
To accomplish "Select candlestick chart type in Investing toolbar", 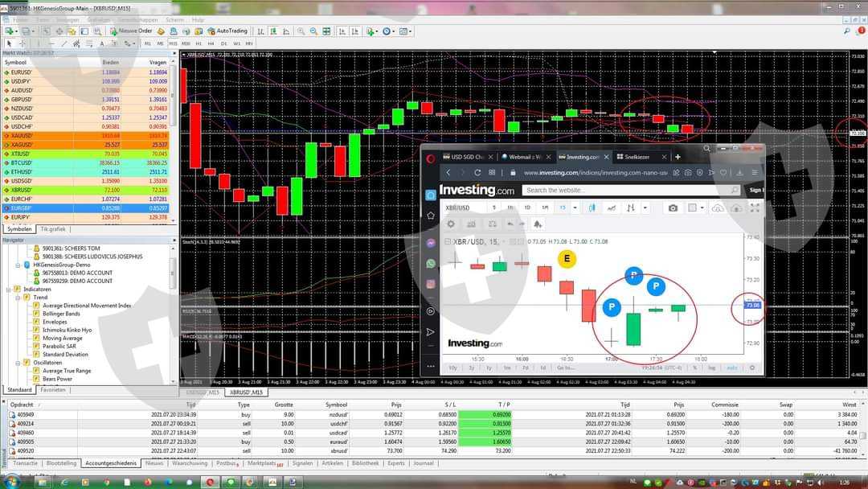I will pos(592,208).
